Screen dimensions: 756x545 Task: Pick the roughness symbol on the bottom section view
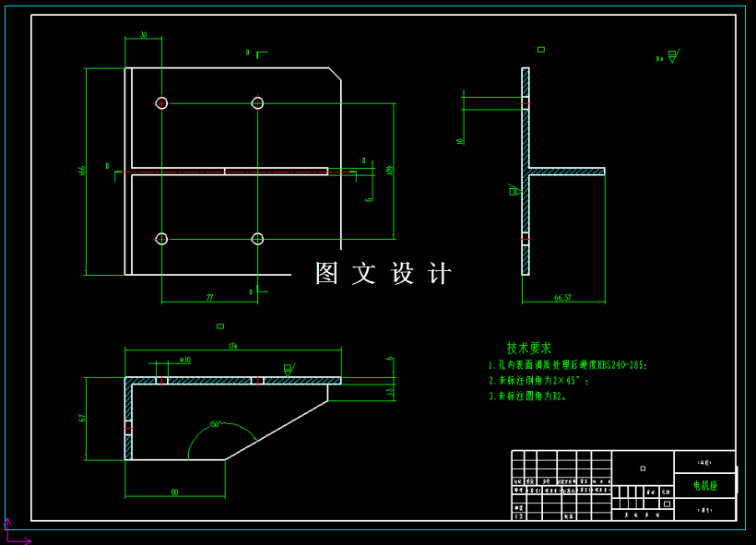(x=289, y=370)
